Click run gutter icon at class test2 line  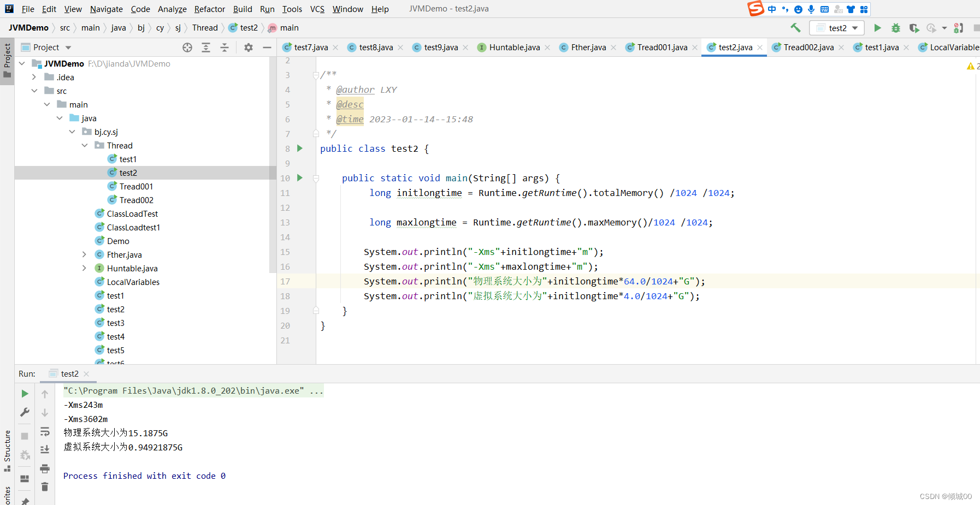299,148
